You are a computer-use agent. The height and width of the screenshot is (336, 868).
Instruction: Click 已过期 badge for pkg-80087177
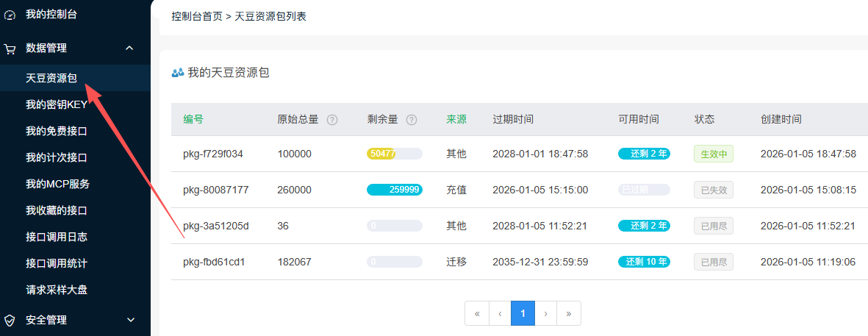coord(645,190)
